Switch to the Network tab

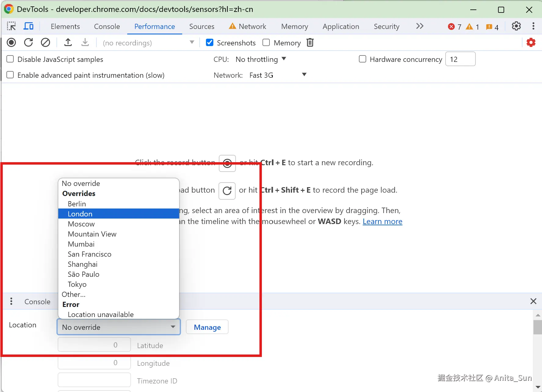pyautogui.click(x=248, y=27)
